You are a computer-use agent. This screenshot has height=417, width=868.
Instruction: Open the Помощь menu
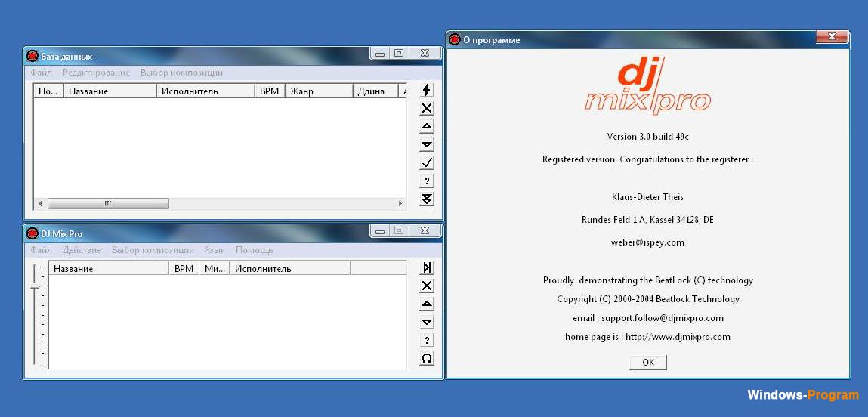click(x=254, y=250)
